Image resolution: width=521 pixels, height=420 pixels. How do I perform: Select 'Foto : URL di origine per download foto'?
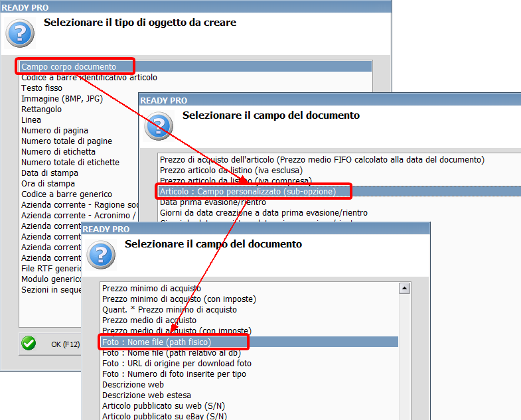click(177, 364)
